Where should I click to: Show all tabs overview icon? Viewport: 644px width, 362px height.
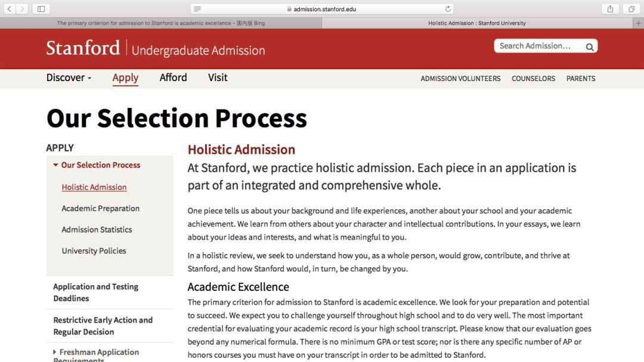(631, 8)
